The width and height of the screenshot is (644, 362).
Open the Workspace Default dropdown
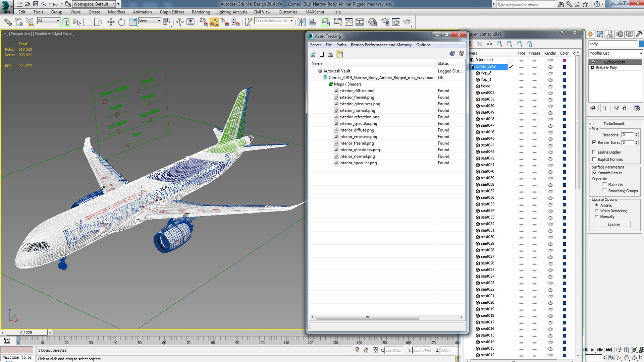[x=94, y=4]
